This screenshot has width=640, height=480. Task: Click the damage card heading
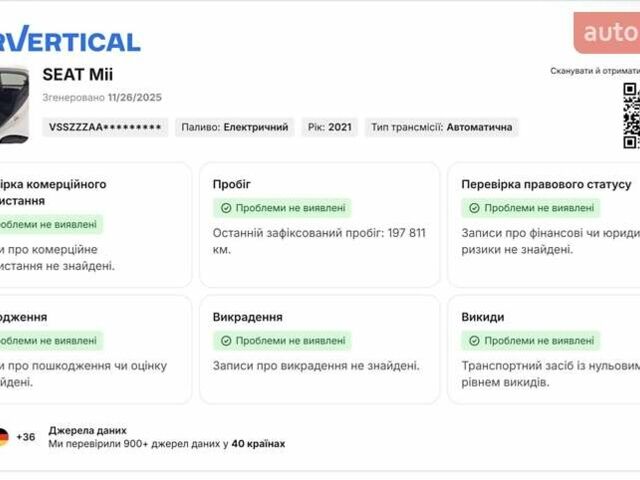[x=24, y=317]
